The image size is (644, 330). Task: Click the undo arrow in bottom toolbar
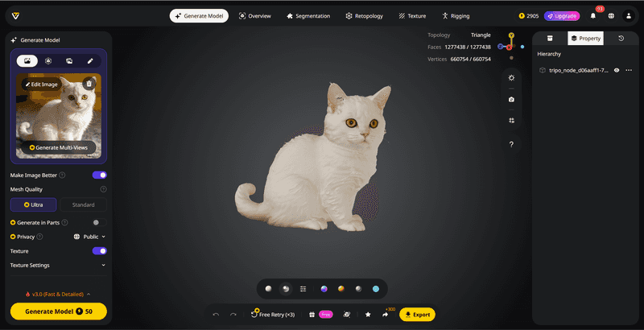(x=216, y=315)
